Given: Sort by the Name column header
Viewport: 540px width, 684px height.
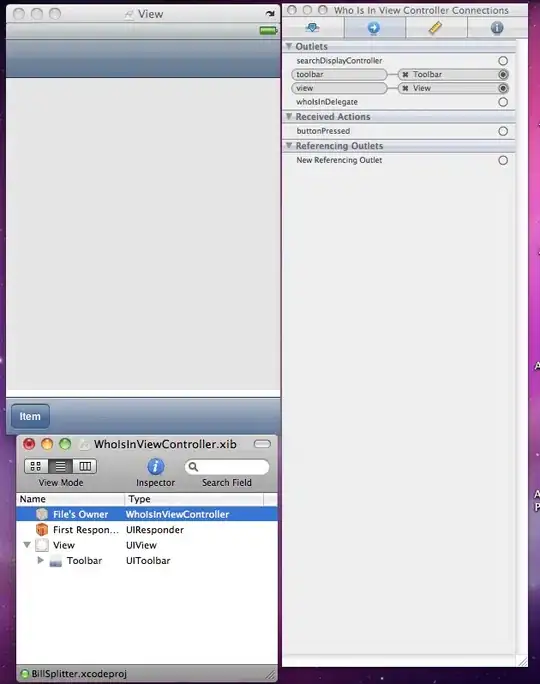Looking at the screenshot, I should click(70, 499).
